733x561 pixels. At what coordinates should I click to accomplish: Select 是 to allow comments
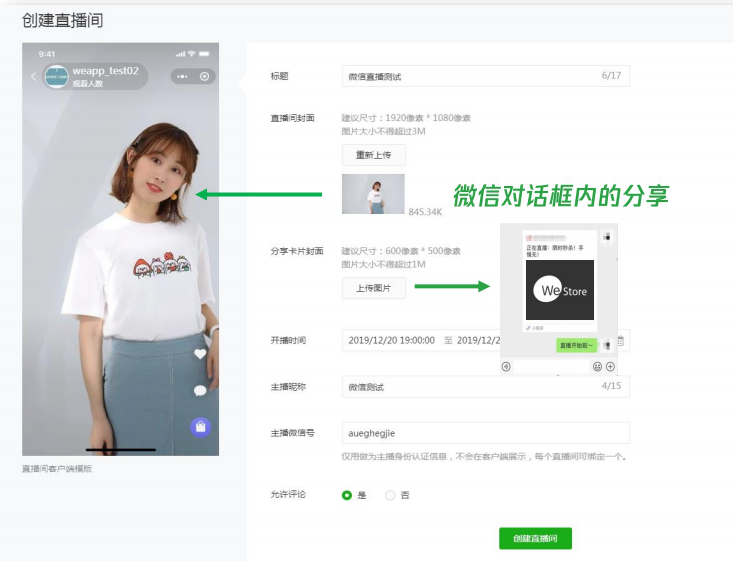(347, 495)
